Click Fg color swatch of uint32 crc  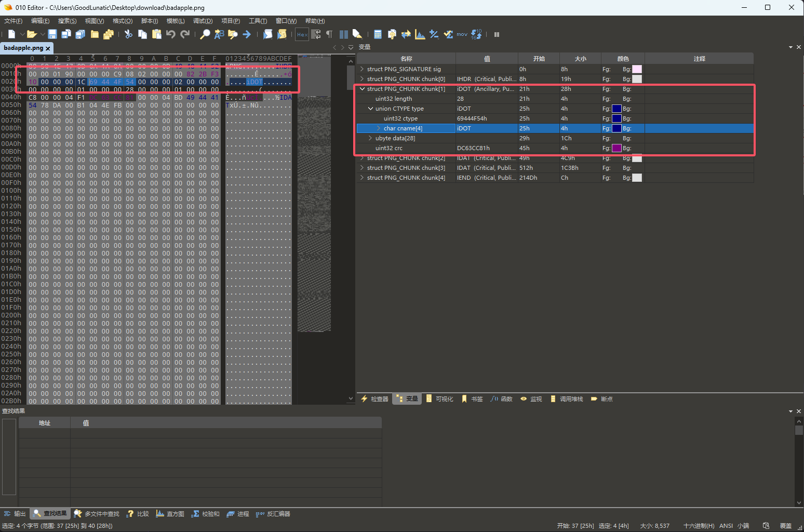point(617,148)
